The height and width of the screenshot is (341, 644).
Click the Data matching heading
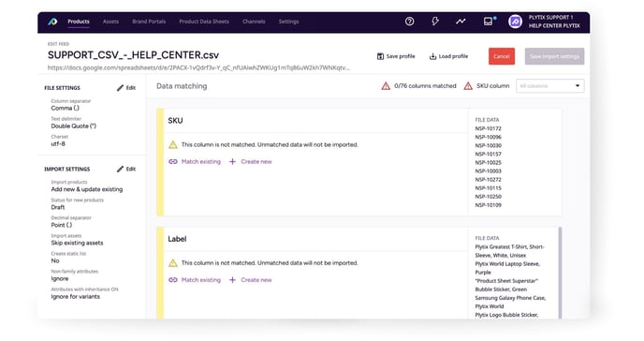pos(182,86)
